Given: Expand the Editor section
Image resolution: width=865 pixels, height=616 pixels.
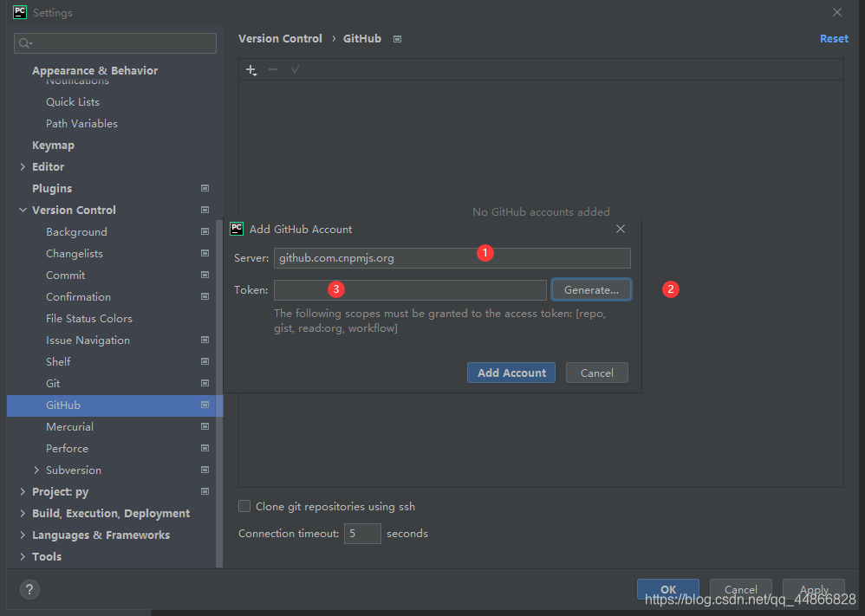Looking at the screenshot, I should 23,166.
